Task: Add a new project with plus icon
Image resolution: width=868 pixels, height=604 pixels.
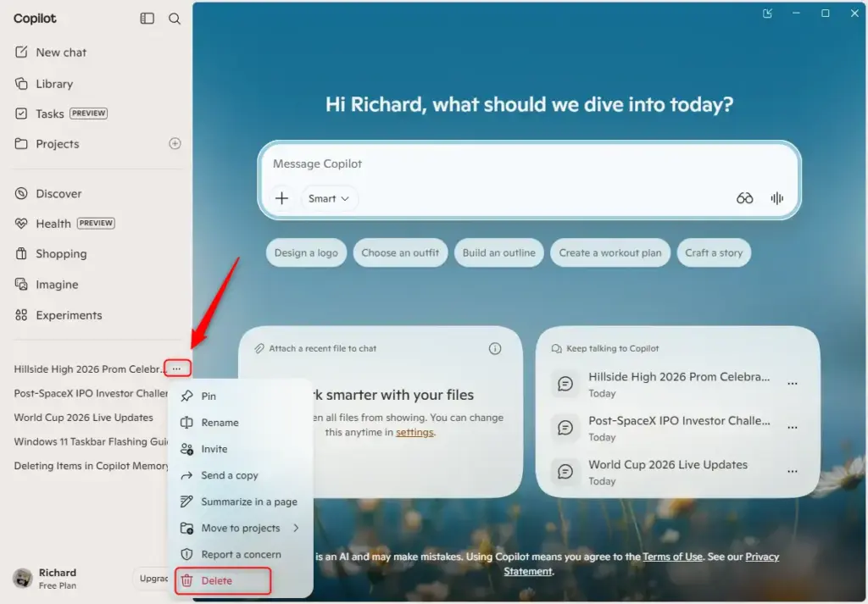Action: click(x=175, y=144)
